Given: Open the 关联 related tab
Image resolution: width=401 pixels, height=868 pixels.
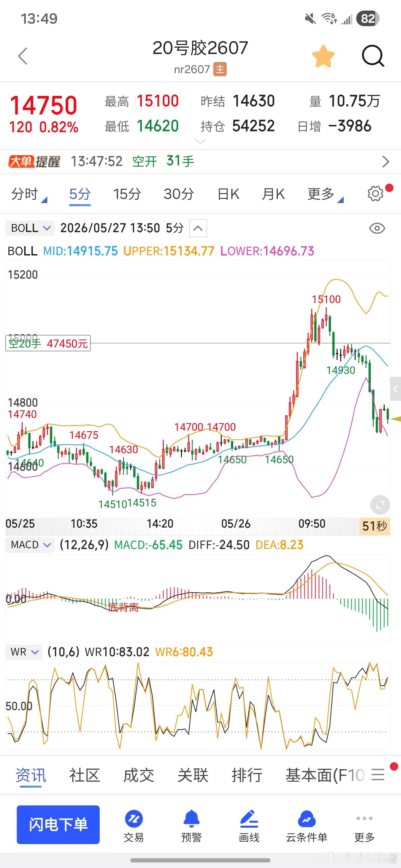Looking at the screenshot, I should click(x=193, y=775).
